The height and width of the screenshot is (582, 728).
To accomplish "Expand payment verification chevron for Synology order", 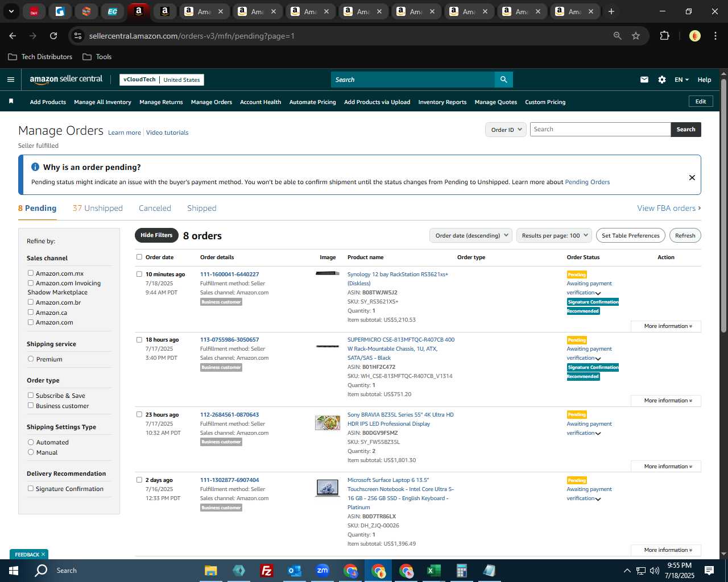I will coord(598,293).
